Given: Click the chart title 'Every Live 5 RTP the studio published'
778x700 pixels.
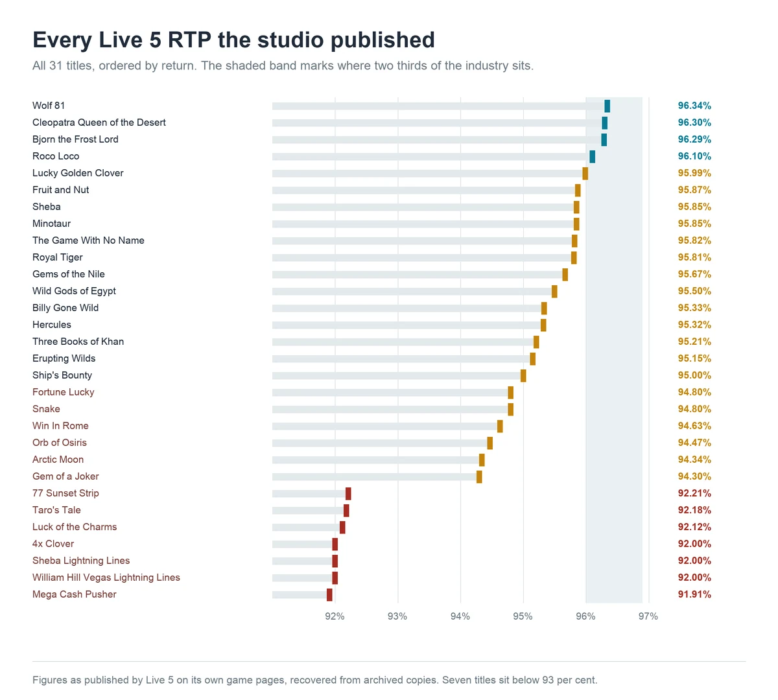Looking at the screenshot, I should tap(233, 40).
